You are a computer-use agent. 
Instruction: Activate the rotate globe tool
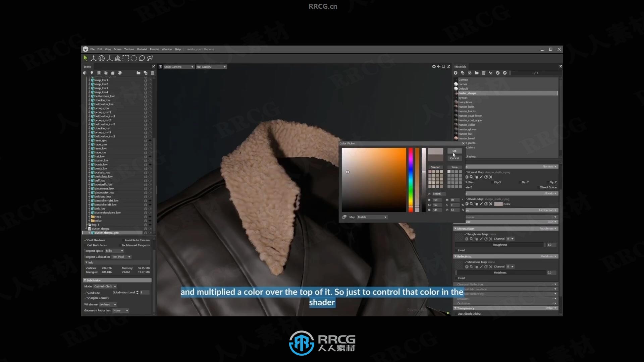pyautogui.click(x=102, y=58)
